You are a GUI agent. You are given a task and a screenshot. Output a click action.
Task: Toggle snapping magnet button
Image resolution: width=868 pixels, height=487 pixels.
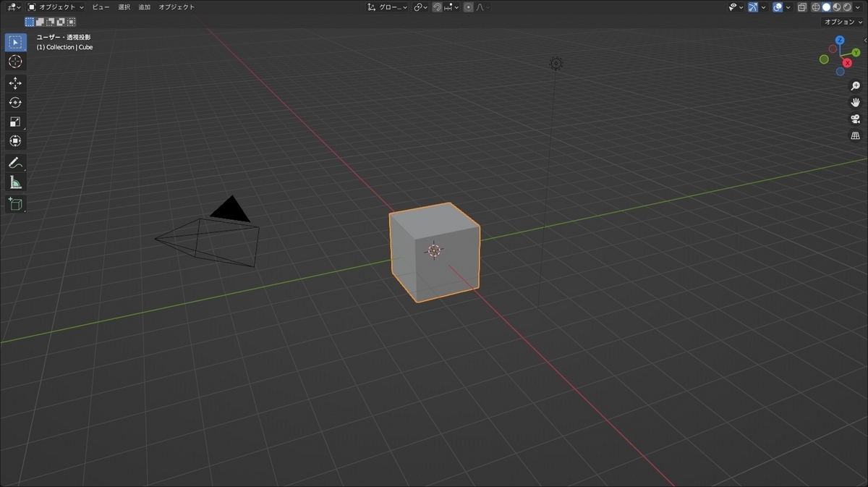pyautogui.click(x=437, y=7)
